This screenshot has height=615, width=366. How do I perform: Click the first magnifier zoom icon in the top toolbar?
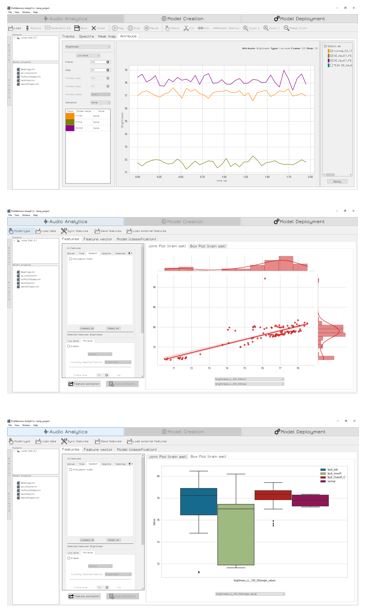246,28
